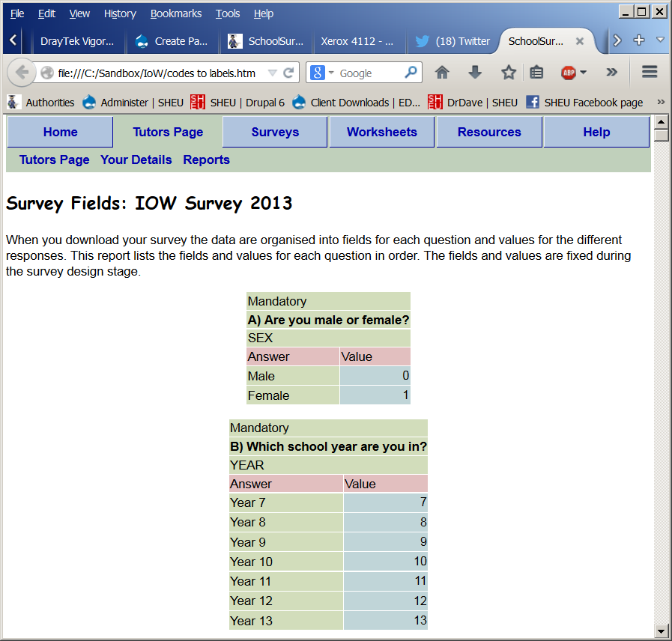Screen dimensions: 672x641
Task: Go to the browser home page
Action: point(442,73)
